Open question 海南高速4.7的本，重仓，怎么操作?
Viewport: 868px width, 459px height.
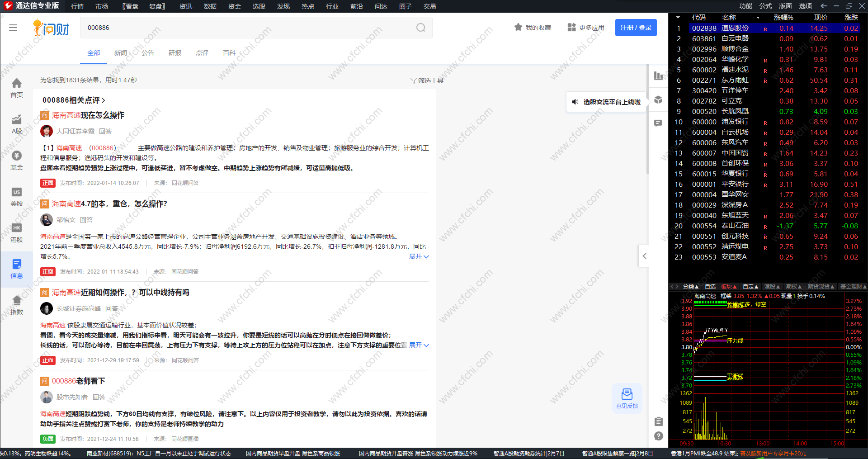click(x=109, y=204)
